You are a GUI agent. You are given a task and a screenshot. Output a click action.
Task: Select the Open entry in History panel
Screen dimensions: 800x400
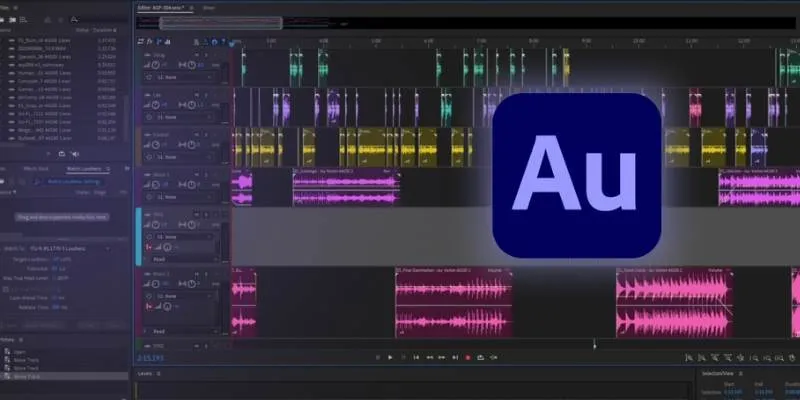(19, 352)
